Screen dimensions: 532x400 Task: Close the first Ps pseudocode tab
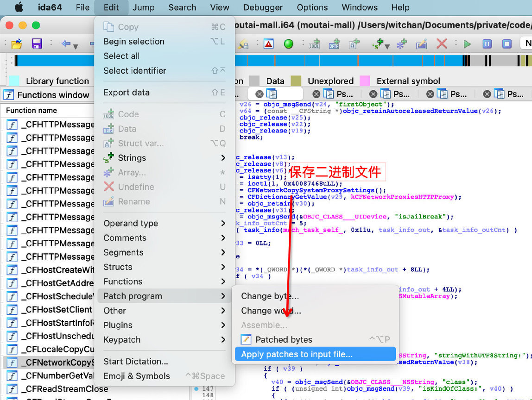[316, 94]
